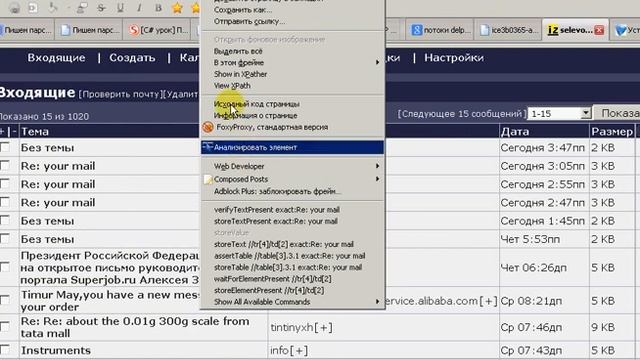
Task: Tick checkbox for Instruments message
Action: pos(5,349)
